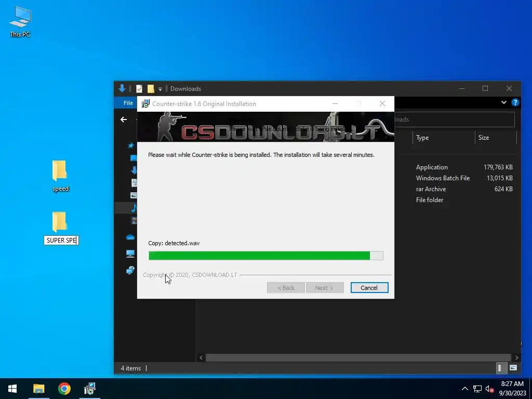Viewport: 532px width, 399px height.
Task: Open the File tab in Downloads Explorer
Action: (128, 103)
